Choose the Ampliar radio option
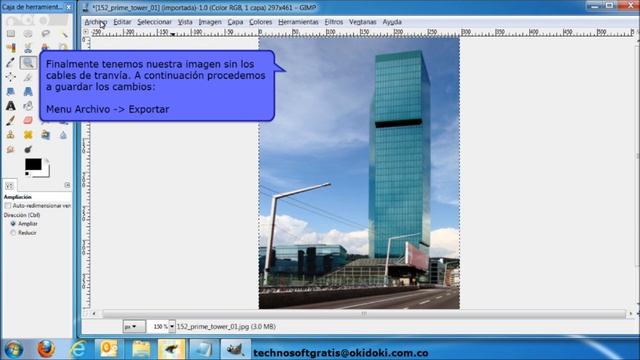Viewport: 640px width, 360px height. (13, 224)
